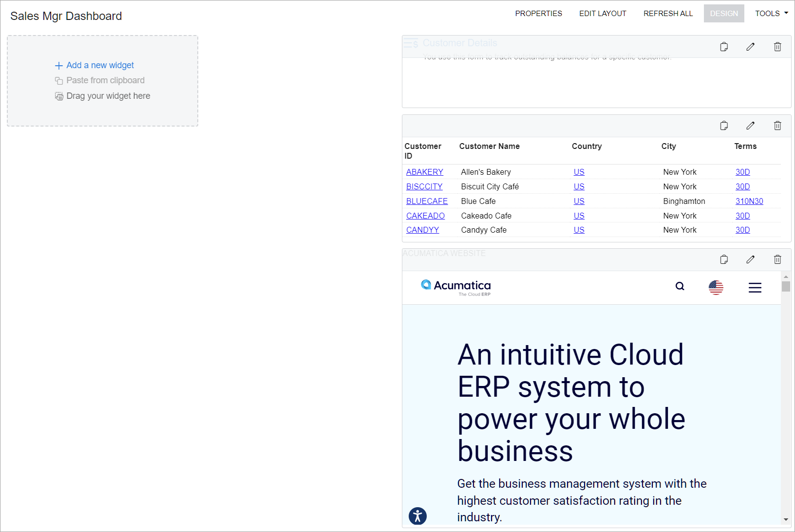Open accessibility options button
The width and height of the screenshot is (795, 532).
417,516
